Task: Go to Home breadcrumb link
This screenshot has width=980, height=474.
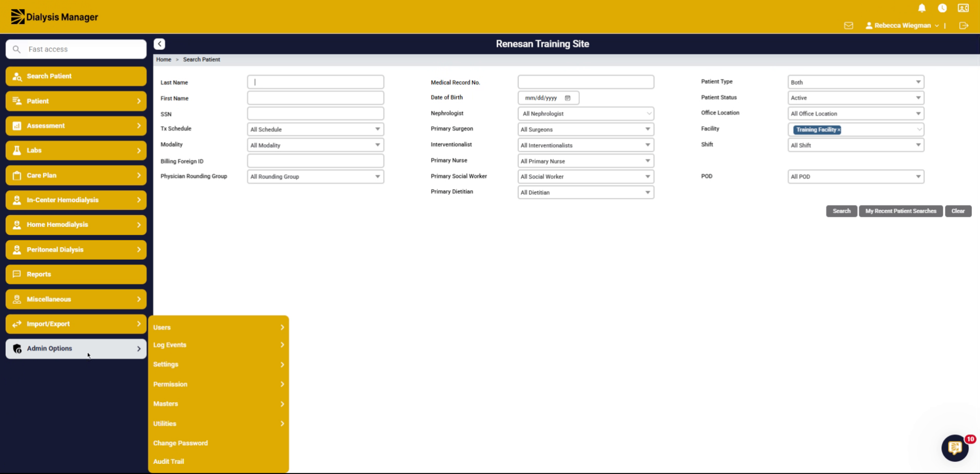Action: (x=164, y=60)
